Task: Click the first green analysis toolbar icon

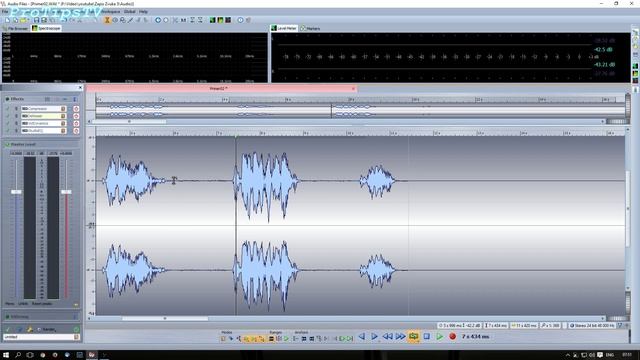Action: [213, 20]
